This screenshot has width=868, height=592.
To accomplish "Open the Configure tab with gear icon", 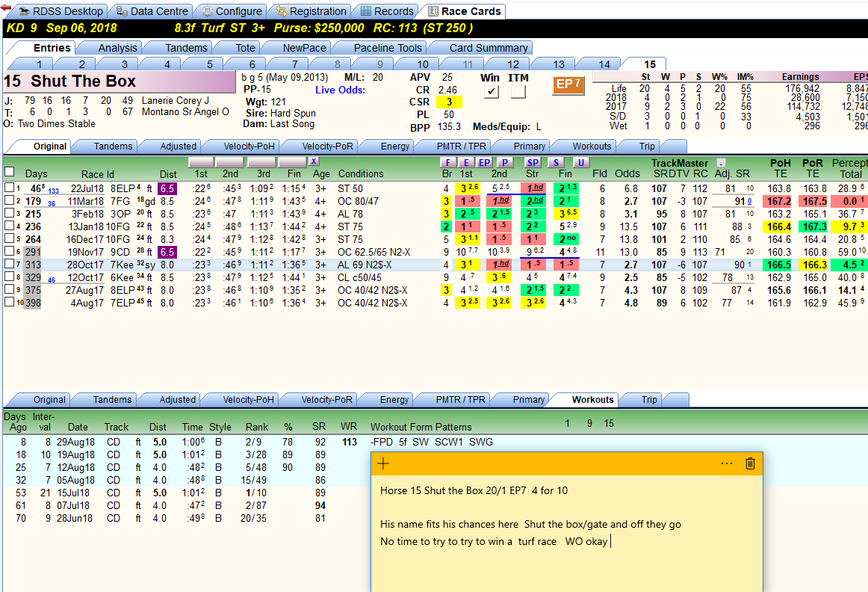I will (232, 11).
